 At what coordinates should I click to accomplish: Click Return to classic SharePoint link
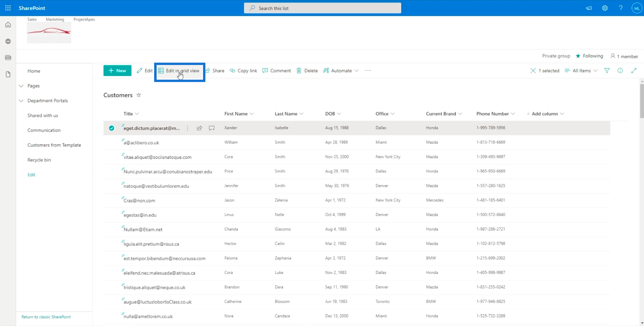tap(46, 317)
